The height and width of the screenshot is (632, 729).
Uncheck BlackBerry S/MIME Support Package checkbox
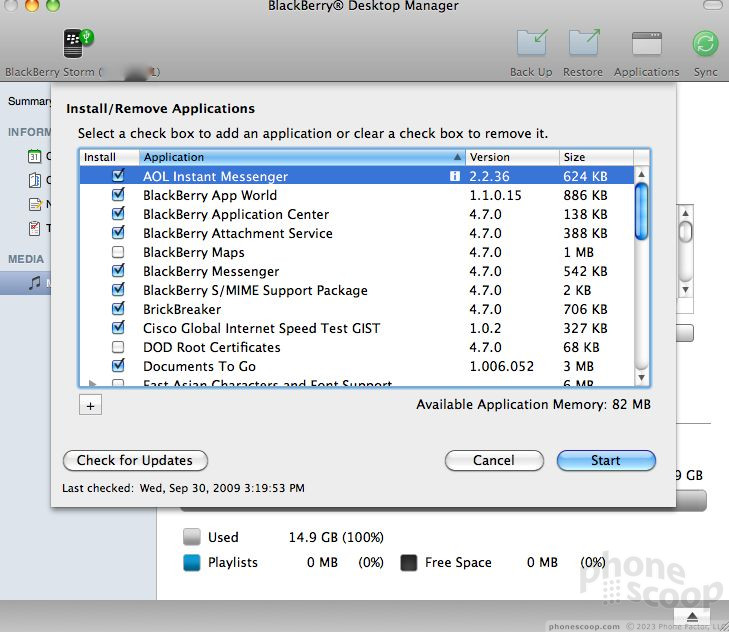(118, 289)
